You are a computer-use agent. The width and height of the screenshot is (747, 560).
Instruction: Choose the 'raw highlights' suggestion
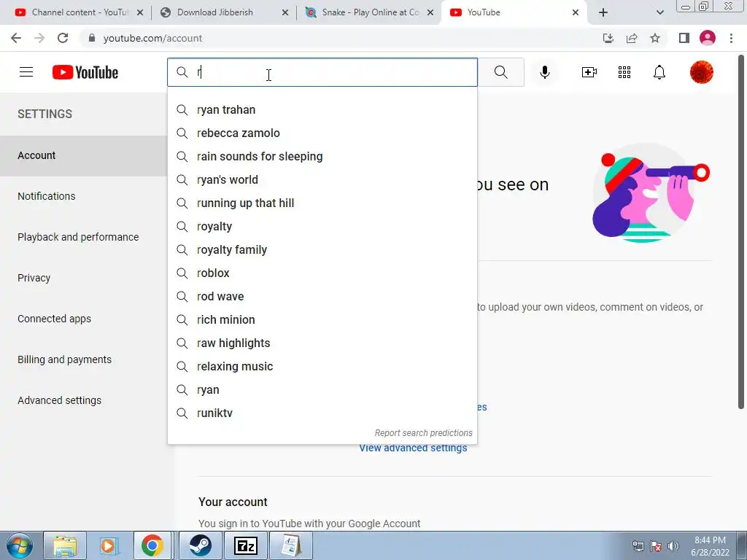[x=322, y=343]
